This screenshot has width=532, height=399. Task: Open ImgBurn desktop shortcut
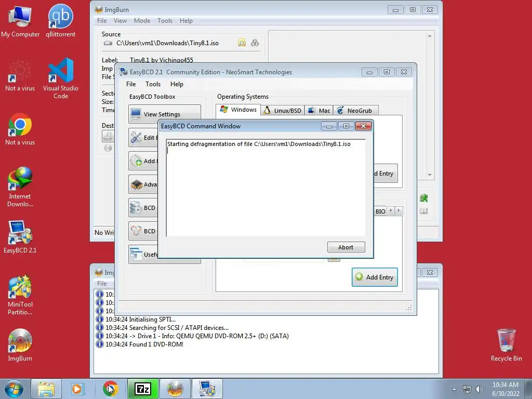click(20, 345)
